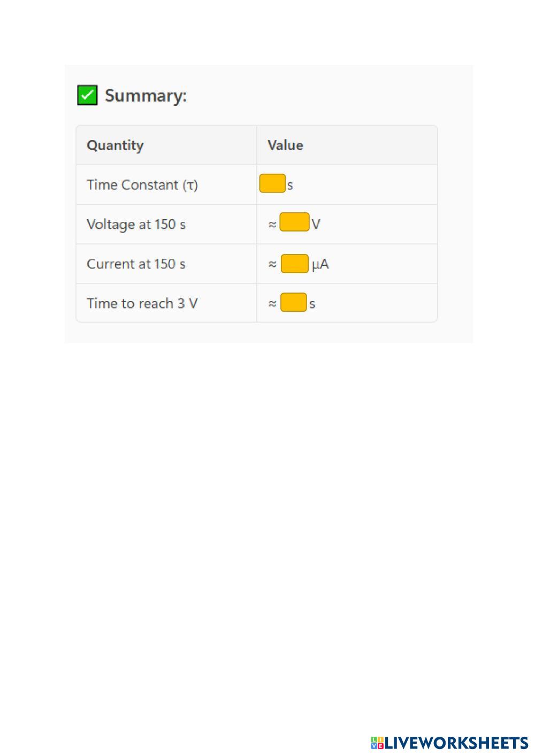
Task: Click the colorful Liveworksheets logo squares
Action: (x=377, y=743)
